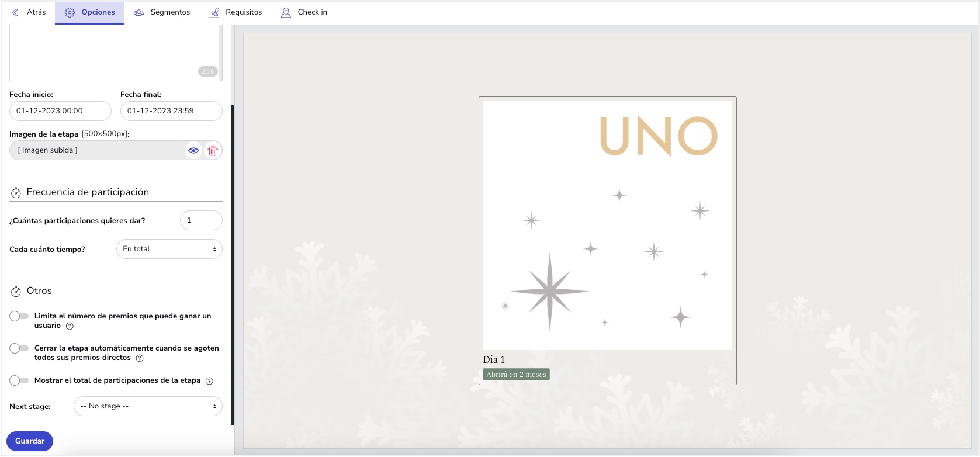Click the Atrás back arrow icon
Image resolution: width=980 pixels, height=457 pixels.
click(15, 12)
